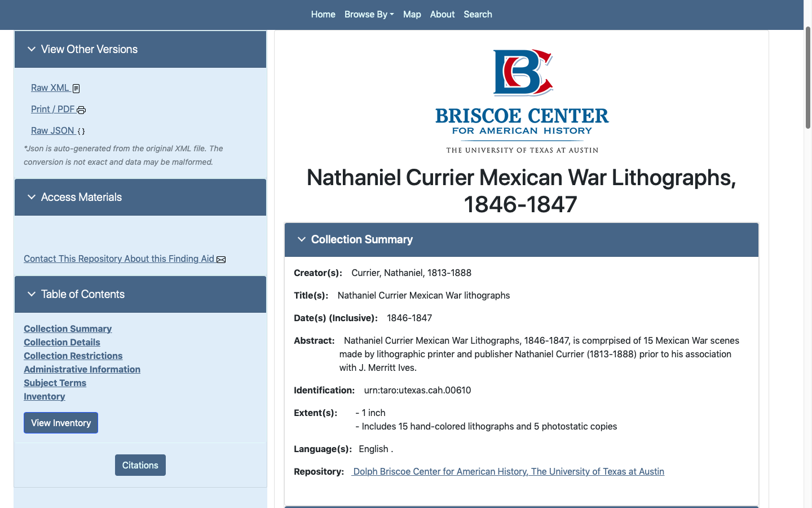Click the Briscoe Center logo image
Screen dimensions: 812x508
[x=522, y=100]
